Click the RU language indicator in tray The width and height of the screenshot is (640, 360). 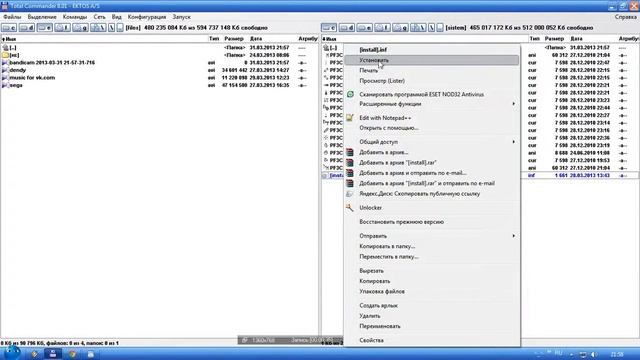[x=558, y=353]
